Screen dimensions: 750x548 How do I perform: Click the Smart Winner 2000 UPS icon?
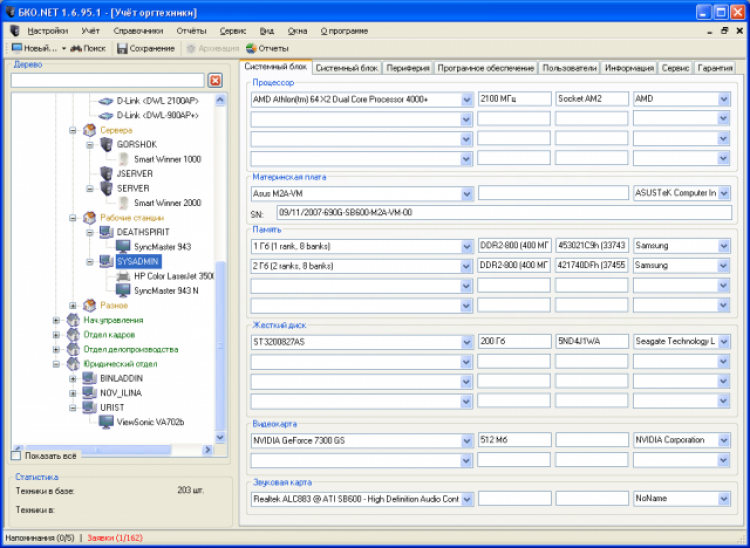click(x=123, y=203)
